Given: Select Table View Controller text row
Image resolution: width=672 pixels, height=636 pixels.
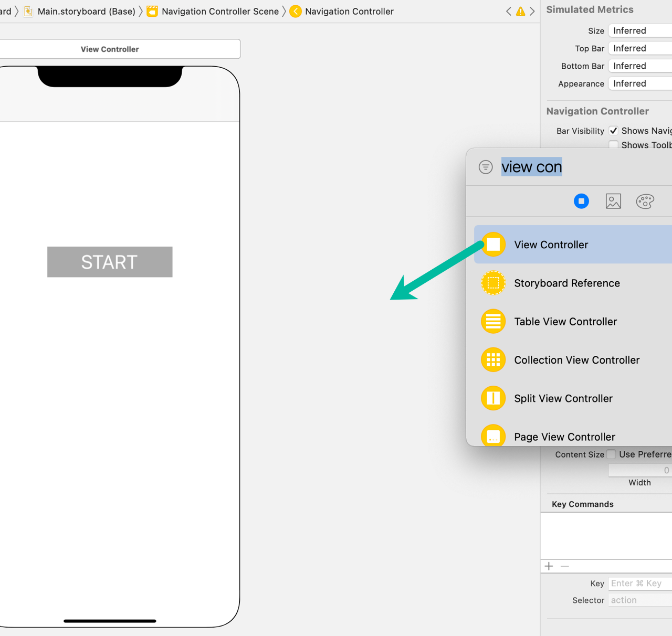Looking at the screenshot, I should click(565, 321).
